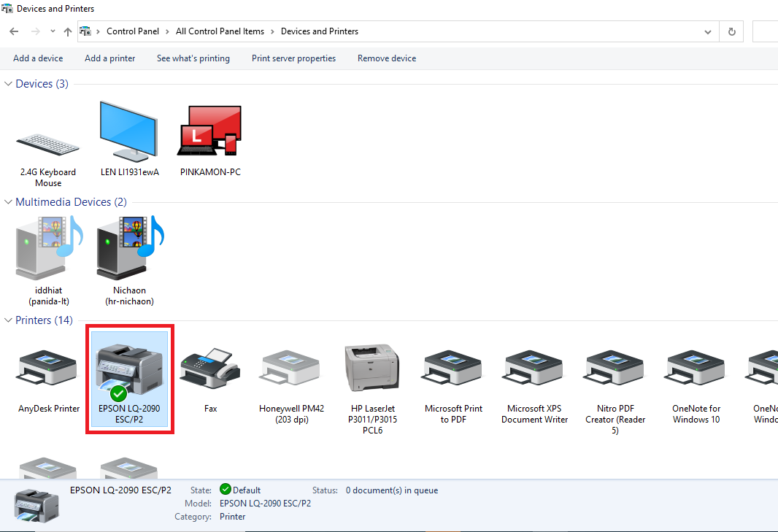Collapse the Devices (3) group

pyautogui.click(x=9, y=84)
